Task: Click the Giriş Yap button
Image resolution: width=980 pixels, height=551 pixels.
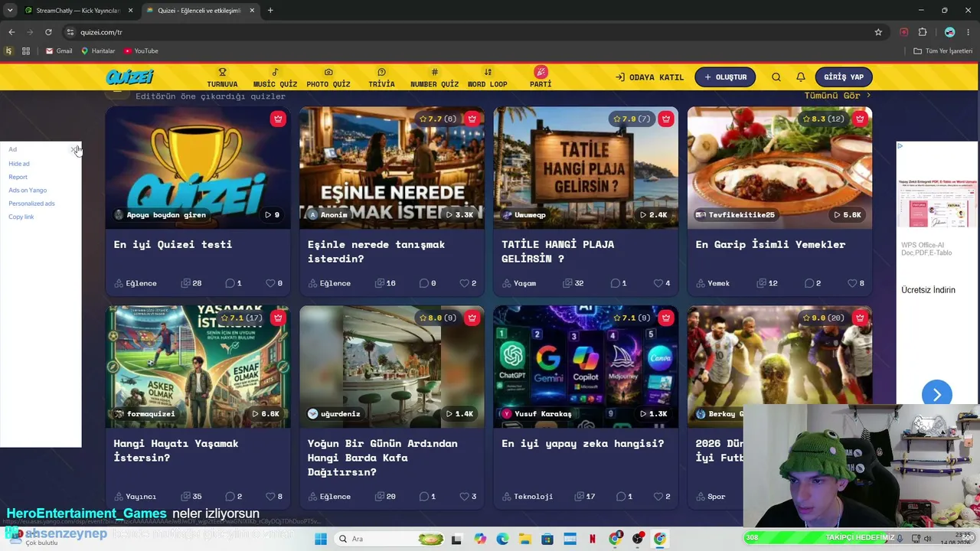Action: pyautogui.click(x=844, y=77)
